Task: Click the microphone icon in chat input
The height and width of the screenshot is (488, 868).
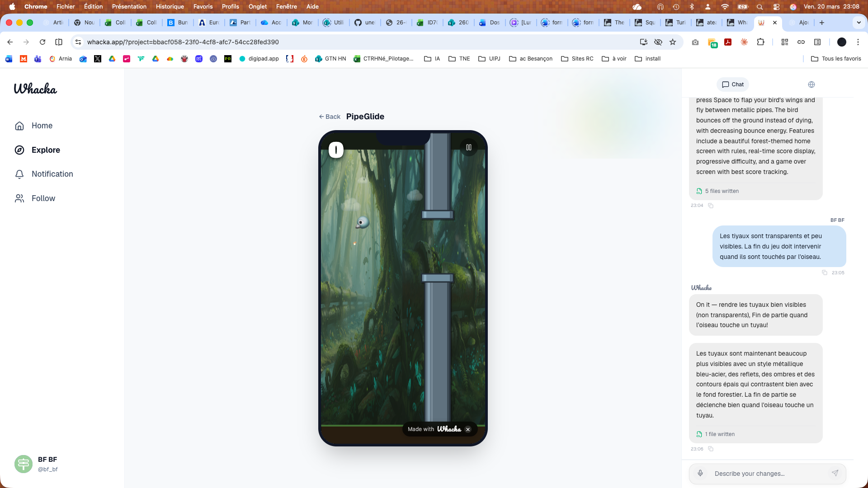Action: coord(700,473)
